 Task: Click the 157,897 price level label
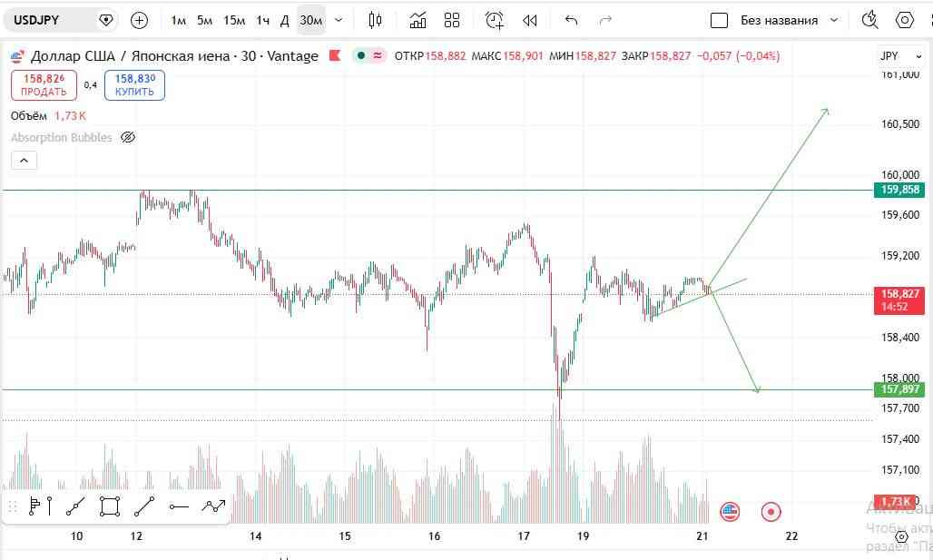click(x=899, y=389)
